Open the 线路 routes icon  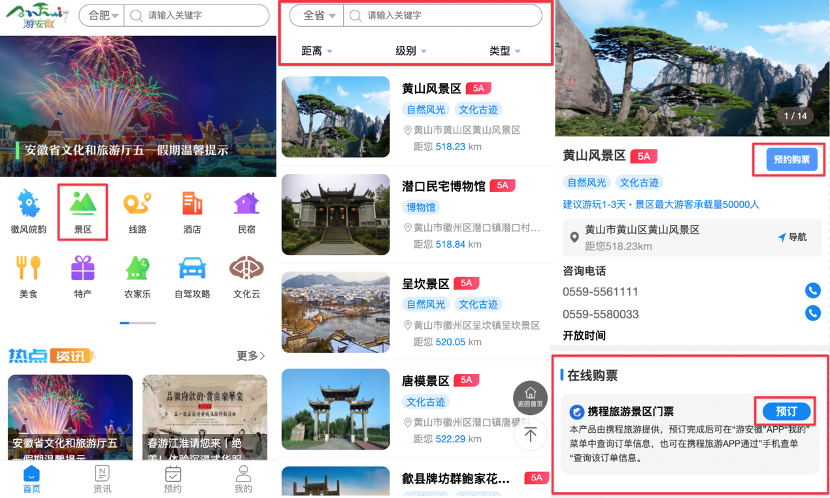click(138, 204)
